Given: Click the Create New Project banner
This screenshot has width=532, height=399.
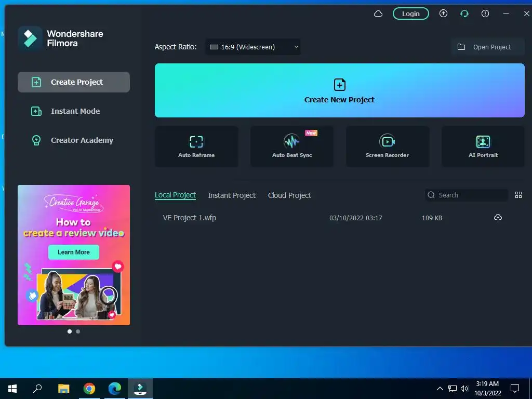Looking at the screenshot, I should [x=340, y=90].
